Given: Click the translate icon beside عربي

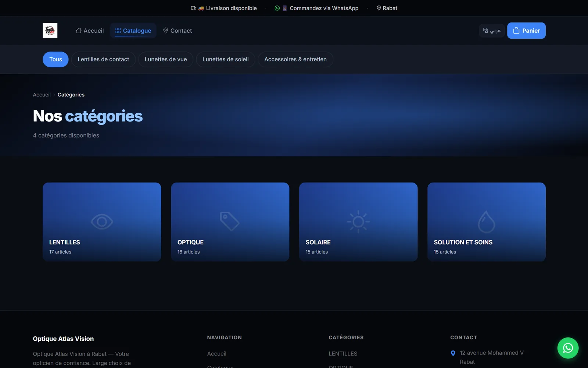Looking at the screenshot, I should pyautogui.click(x=485, y=31).
